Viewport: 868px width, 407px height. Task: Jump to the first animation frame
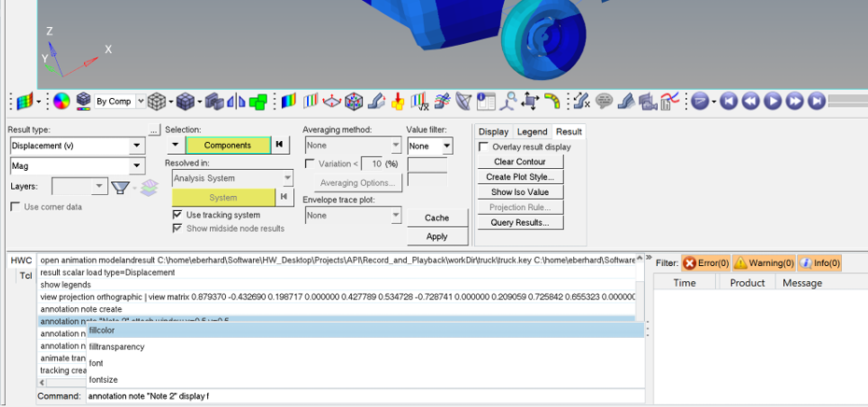point(730,101)
